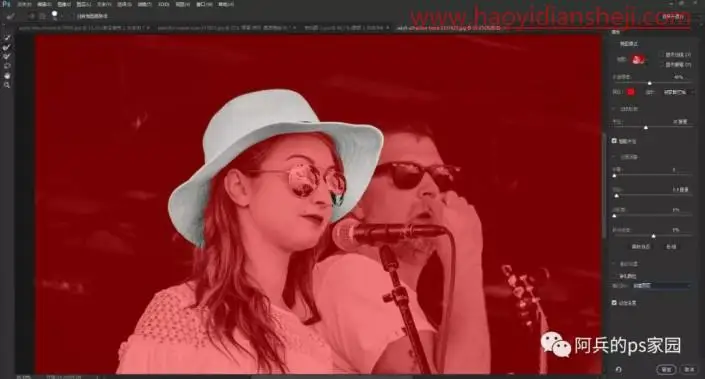Screen dimensions: 705x379
Task: Click the properties panel vertical scrollbar
Action: pyautogui.click(x=604, y=186)
